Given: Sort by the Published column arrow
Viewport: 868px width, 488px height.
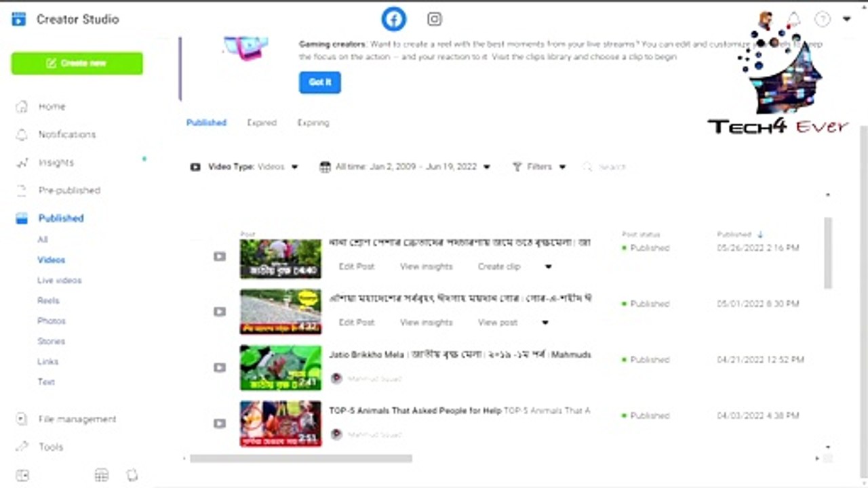Looking at the screenshot, I should tap(760, 235).
